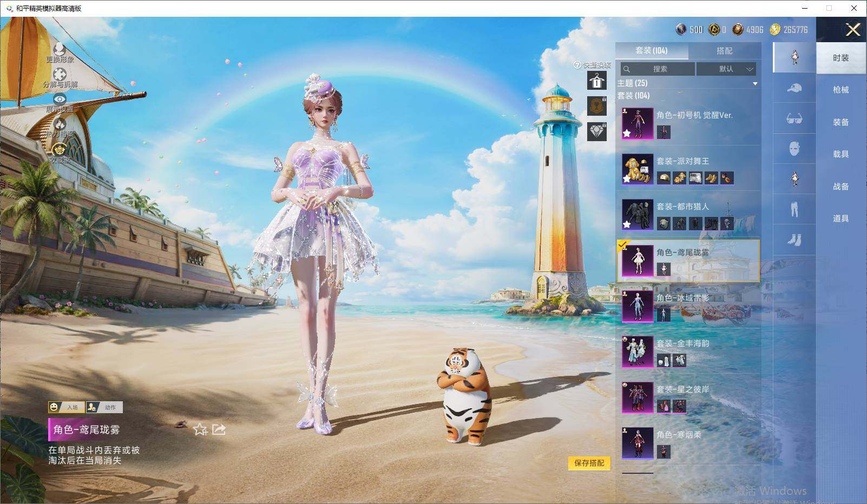867x504 pixels.
Task: Open the 道具 items menu
Action: pos(841,218)
